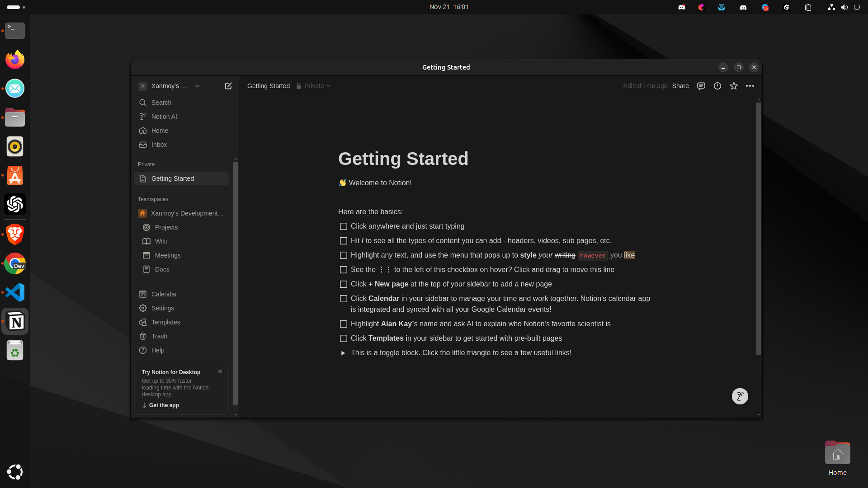Image resolution: width=868 pixels, height=488 pixels.
Task: View page history clock icon
Action: coord(717,86)
